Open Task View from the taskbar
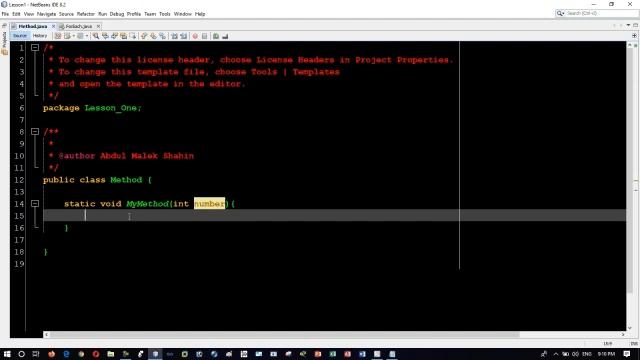The image size is (640, 360). click(x=36, y=354)
